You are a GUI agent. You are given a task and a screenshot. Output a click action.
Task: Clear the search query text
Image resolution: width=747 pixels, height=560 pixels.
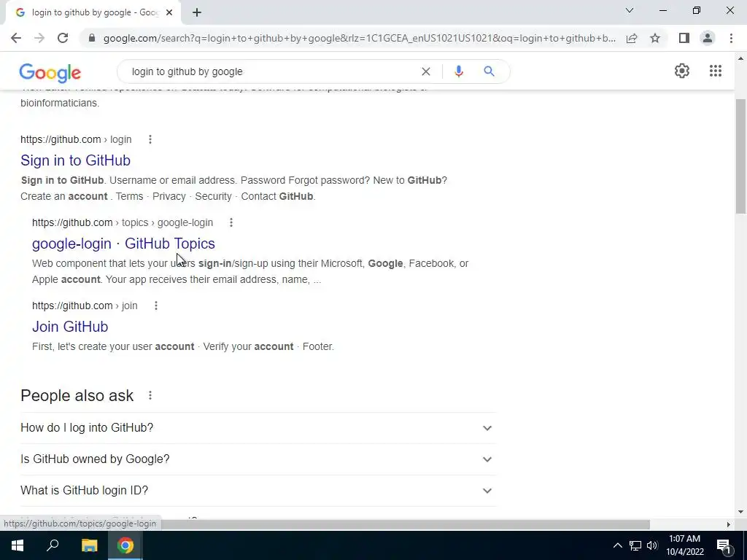(426, 71)
